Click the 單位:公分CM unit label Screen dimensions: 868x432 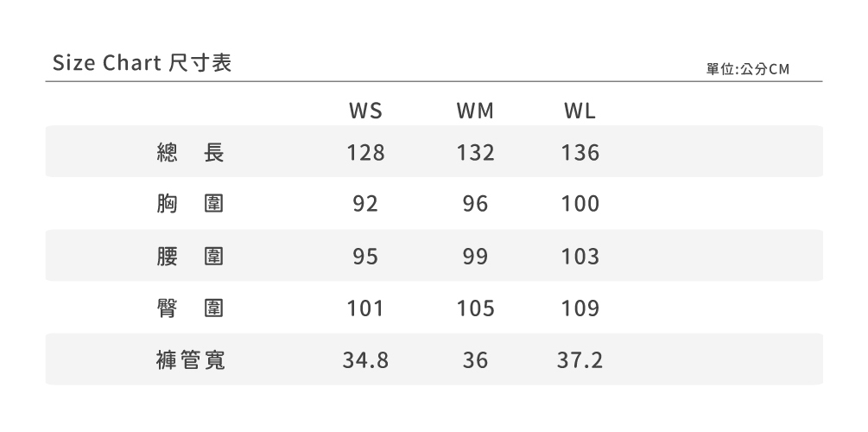(x=748, y=68)
